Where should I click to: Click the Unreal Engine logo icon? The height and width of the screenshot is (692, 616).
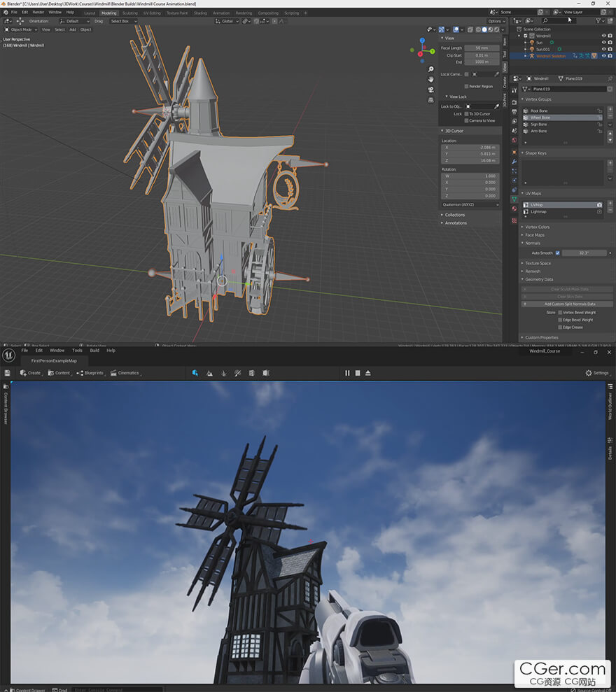9,355
